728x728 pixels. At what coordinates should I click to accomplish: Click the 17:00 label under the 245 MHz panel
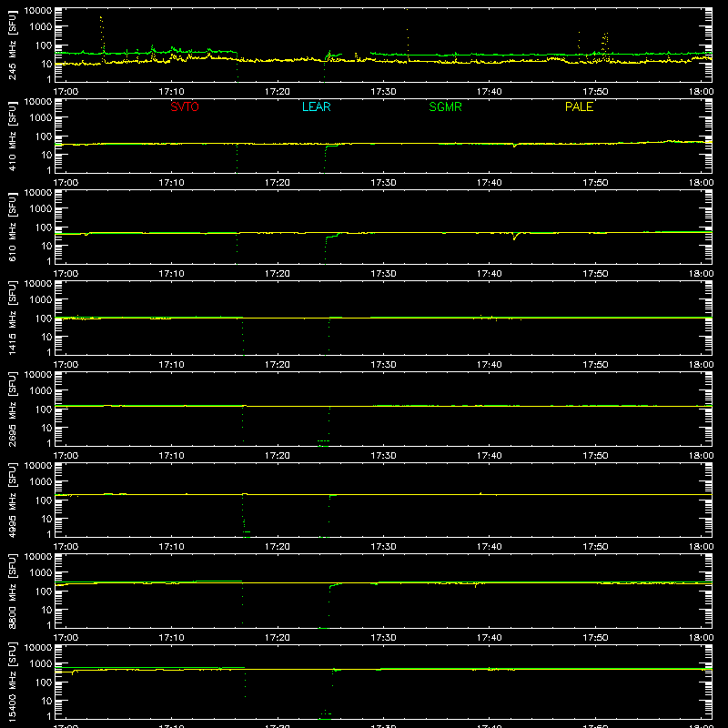66,92
